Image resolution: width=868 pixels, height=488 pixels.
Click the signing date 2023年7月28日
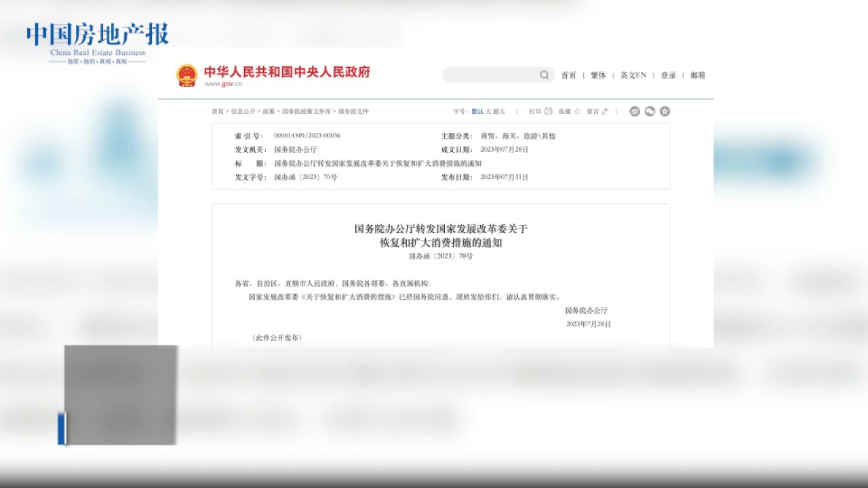589,324
